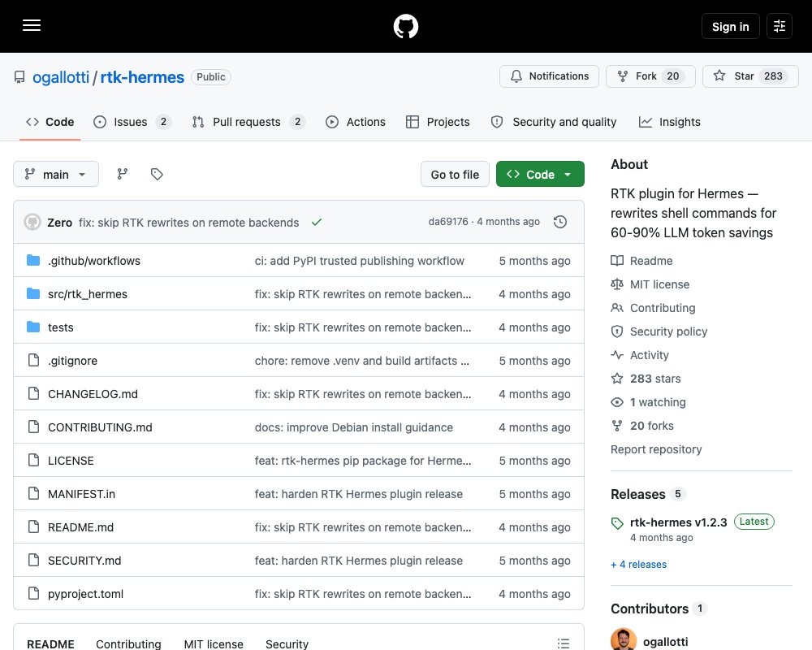This screenshot has width=812, height=650.
Task: Open the Actions tab
Action: pos(356,122)
